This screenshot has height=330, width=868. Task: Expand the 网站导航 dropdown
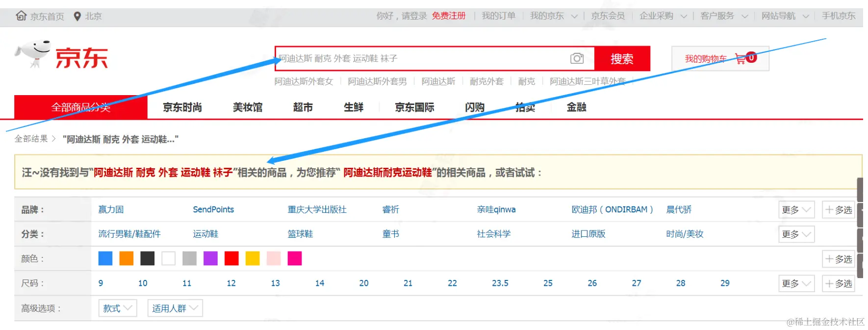pyautogui.click(x=785, y=16)
